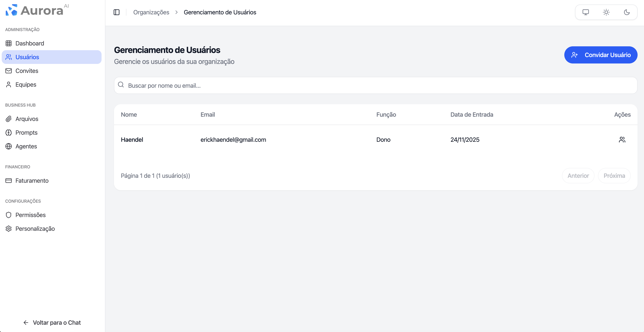Screen dimensions: 644x332
Task: Click the users action icon for Haendel
Action: click(x=622, y=140)
